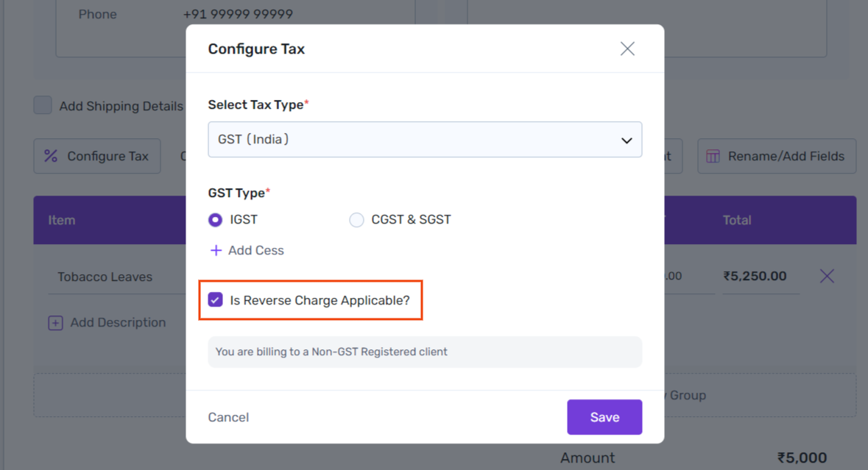Choose the CGST & SGST radio option
The width and height of the screenshot is (868, 470).
[x=356, y=220]
